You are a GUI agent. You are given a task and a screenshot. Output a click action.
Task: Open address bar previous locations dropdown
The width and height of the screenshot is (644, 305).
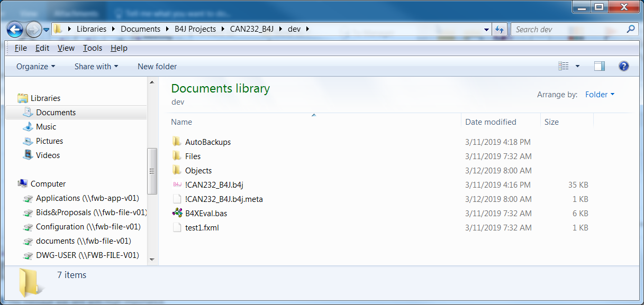[486, 30]
